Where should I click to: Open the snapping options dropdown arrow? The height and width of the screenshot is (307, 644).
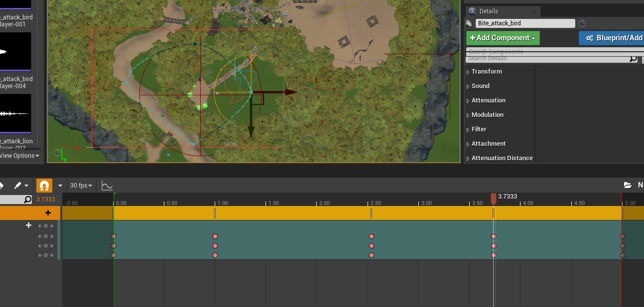click(60, 186)
